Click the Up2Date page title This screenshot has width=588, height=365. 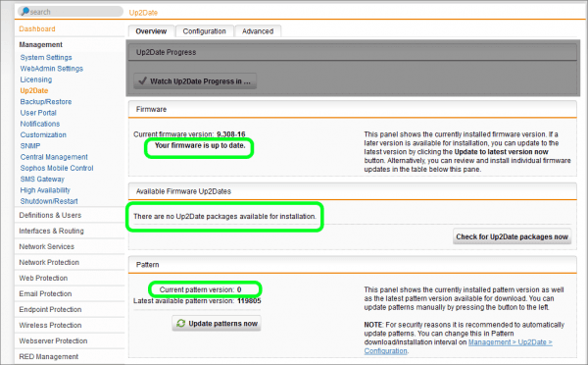click(143, 13)
